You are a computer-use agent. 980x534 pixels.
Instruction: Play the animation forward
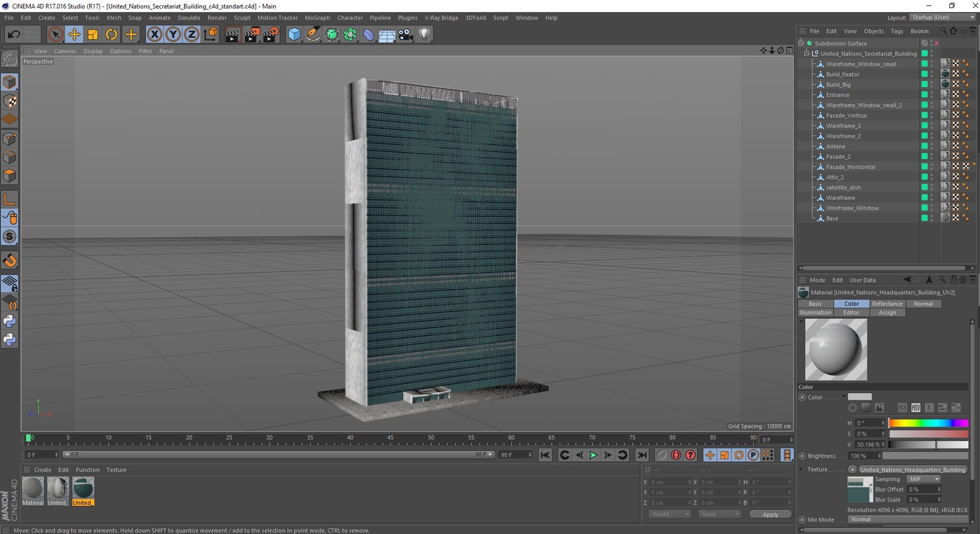(593, 455)
